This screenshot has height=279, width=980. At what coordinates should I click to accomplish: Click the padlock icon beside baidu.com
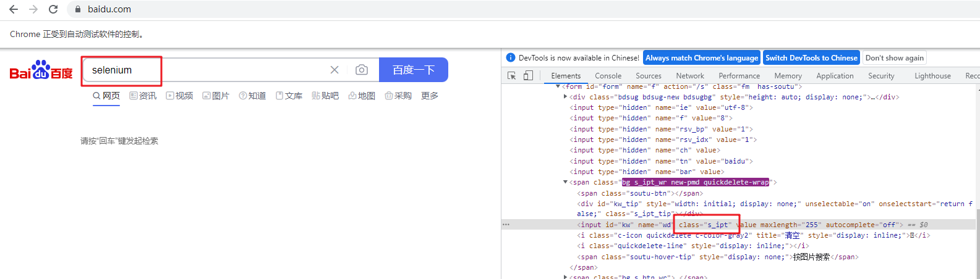[78, 9]
